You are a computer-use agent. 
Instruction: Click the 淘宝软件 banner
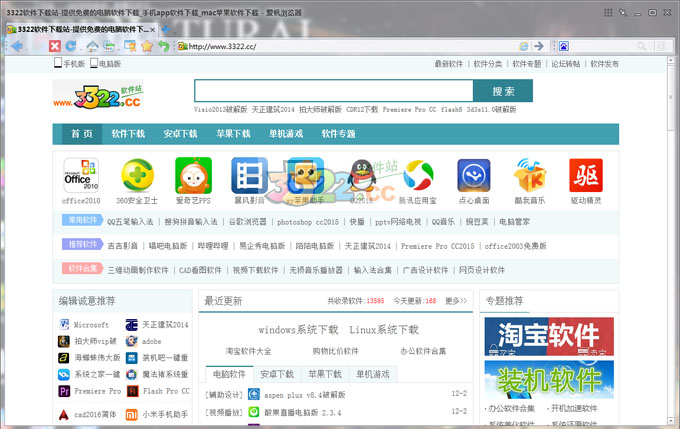click(549, 336)
